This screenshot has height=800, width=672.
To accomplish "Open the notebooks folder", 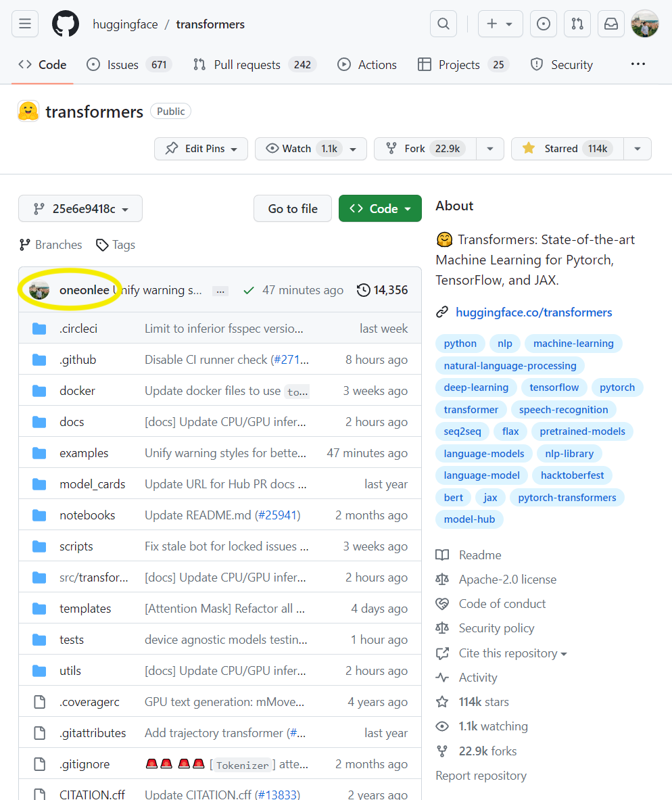I will pos(87,515).
